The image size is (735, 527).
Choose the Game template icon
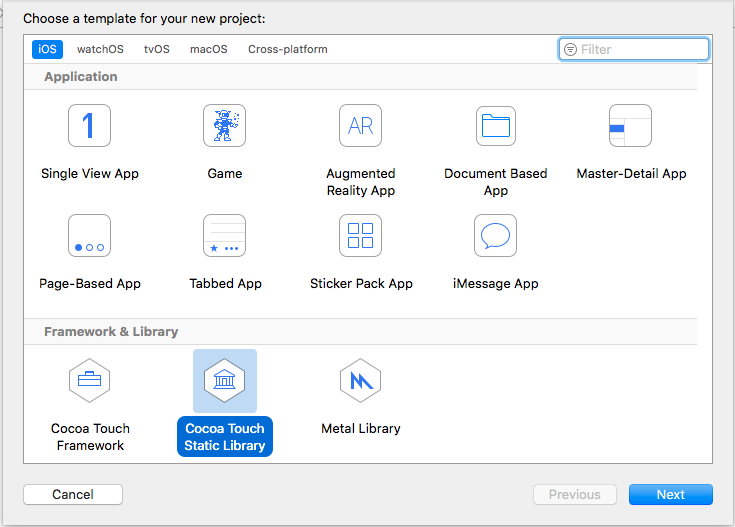click(224, 126)
